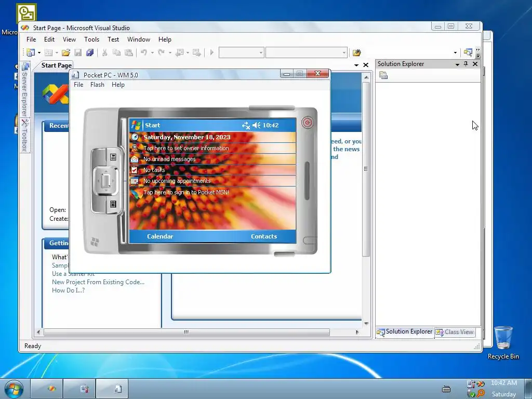Viewport: 532px width, 399px height.
Task: Click the New Project toolbar icon
Action: point(31,52)
